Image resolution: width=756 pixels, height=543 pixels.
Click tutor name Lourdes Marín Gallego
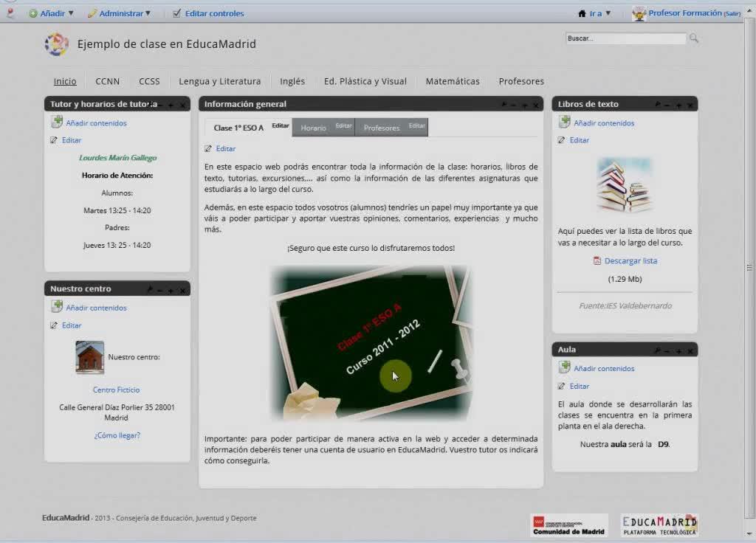coord(117,158)
